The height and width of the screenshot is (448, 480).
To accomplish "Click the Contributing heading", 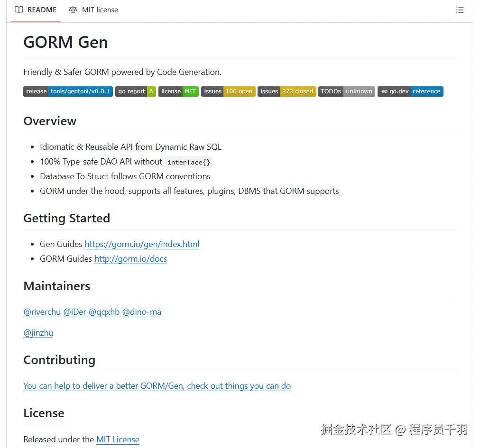I will [x=59, y=360].
